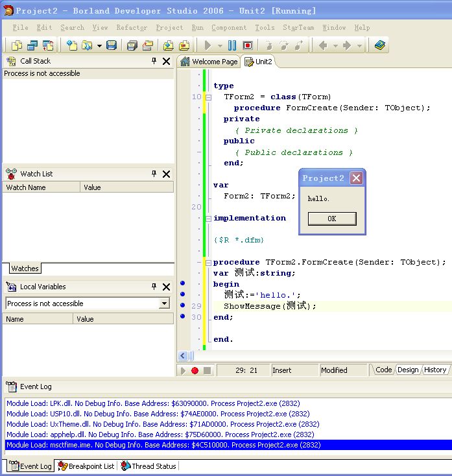
Task: Toggle breakpoint dot next to ShowMessage line
Action: tap(183, 305)
